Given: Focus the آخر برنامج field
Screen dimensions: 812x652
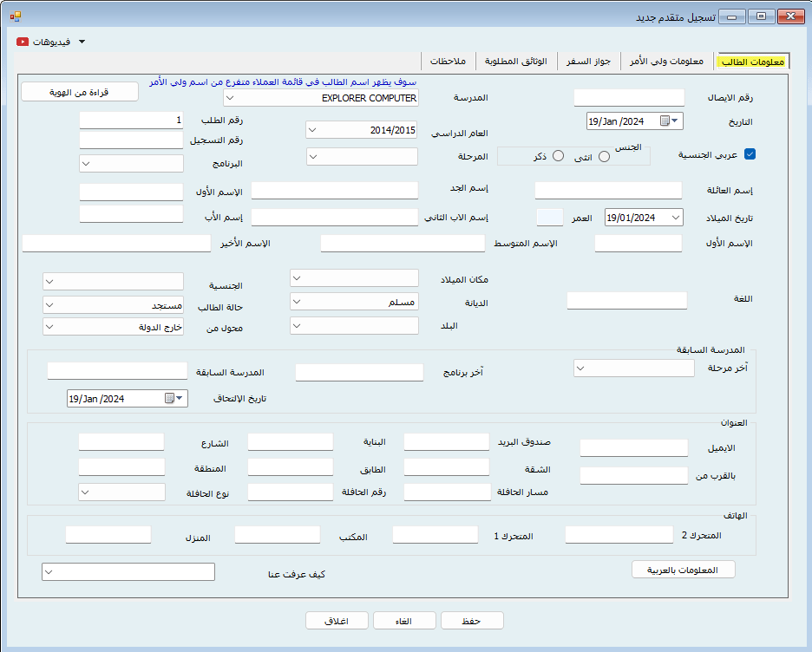Looking at the screenshot, I should [359, 373].
